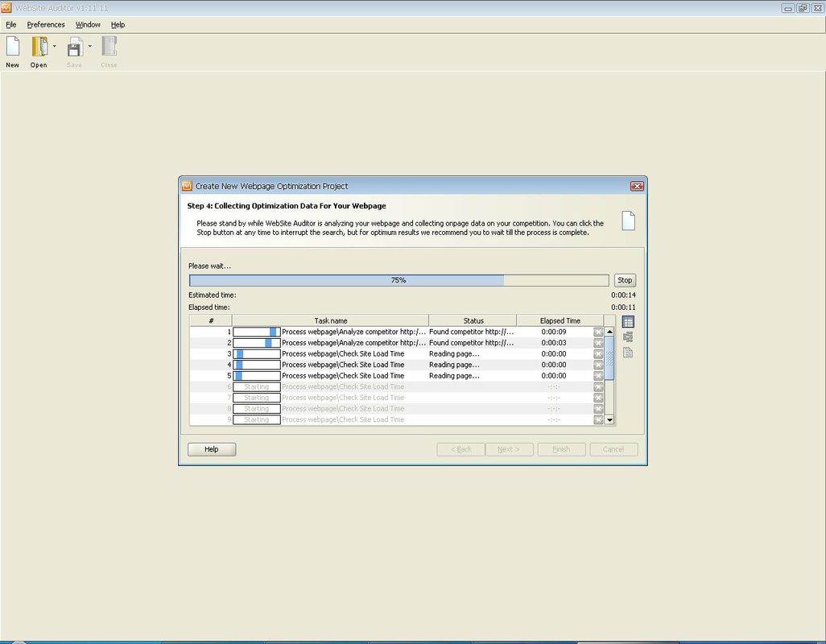
Task: Open the Window menu
Action: pos(88,25)
